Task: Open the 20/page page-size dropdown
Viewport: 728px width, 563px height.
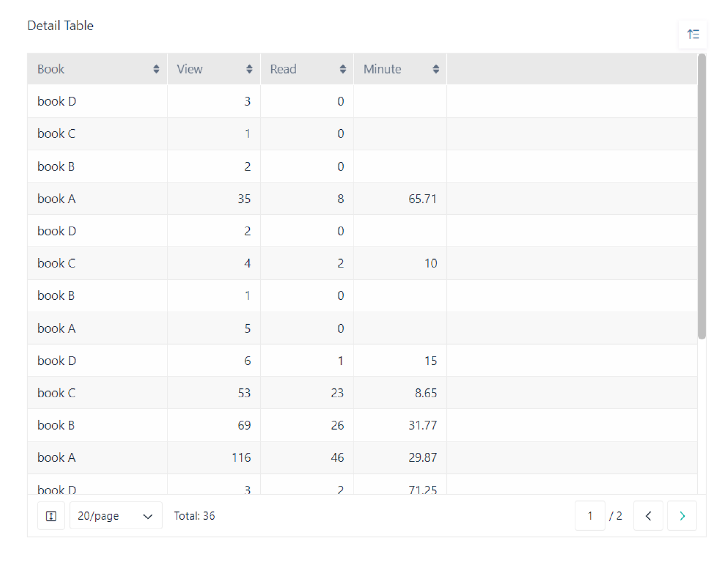Action: click(115, 516)
